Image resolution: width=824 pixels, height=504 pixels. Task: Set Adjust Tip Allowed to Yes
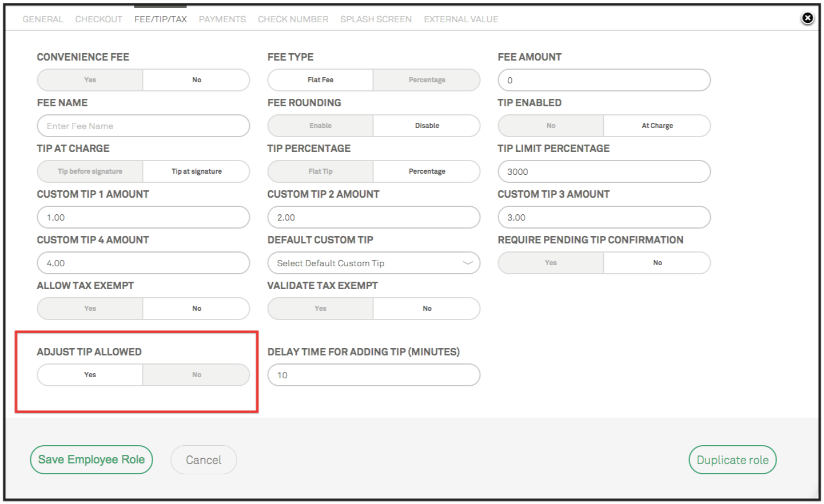90,375
